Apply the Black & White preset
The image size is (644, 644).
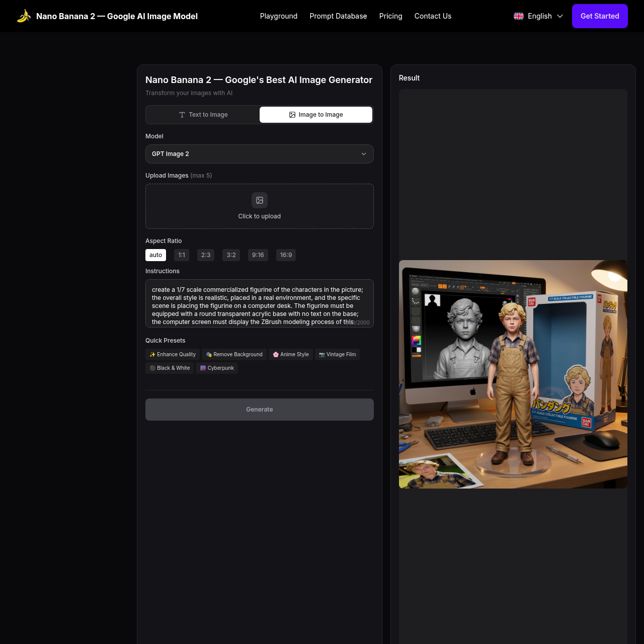pos(170,368)
